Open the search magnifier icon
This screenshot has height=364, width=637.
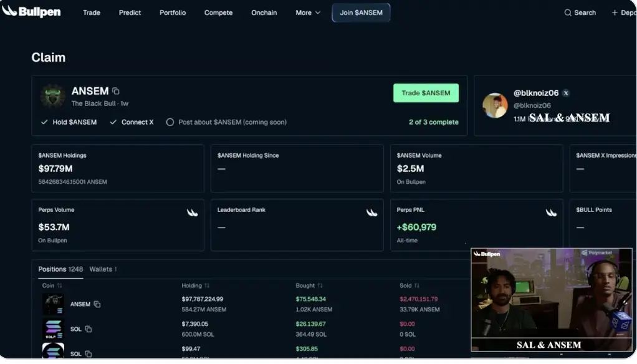[x=568, y=12]
